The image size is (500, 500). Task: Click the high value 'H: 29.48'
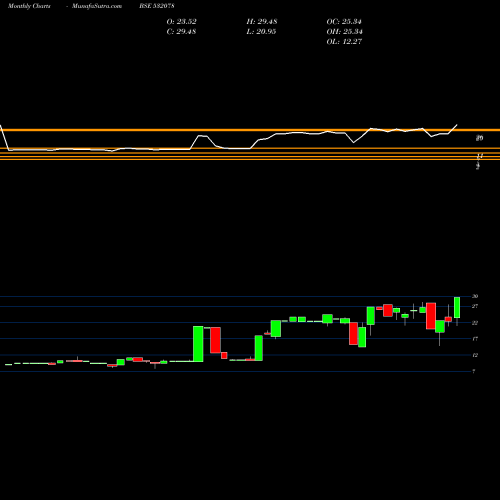tap(262, 22)
